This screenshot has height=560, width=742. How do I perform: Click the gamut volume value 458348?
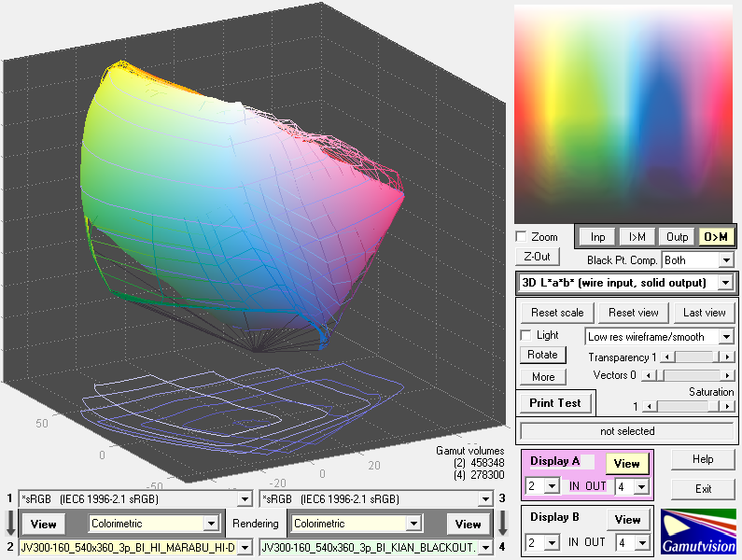point(487,463)
